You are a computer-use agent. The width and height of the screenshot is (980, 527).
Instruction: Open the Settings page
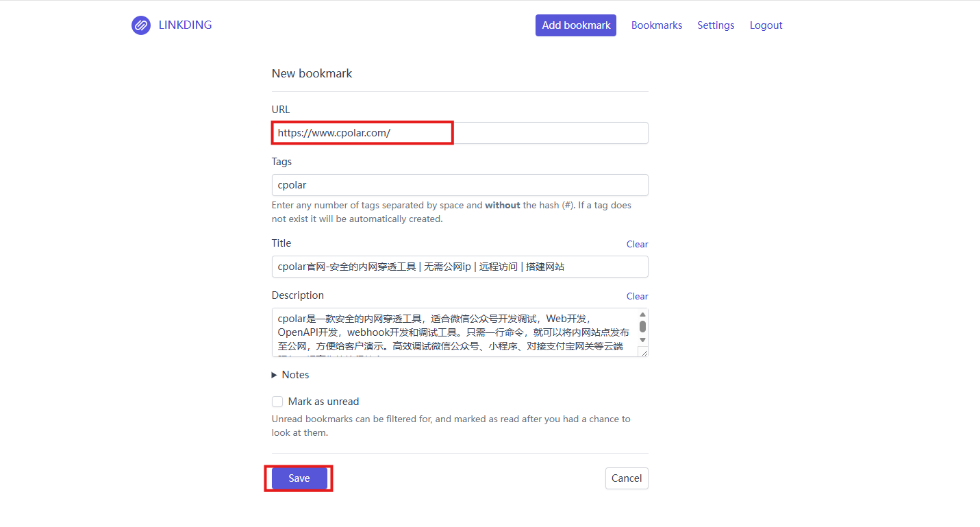[x=716, y=25]
